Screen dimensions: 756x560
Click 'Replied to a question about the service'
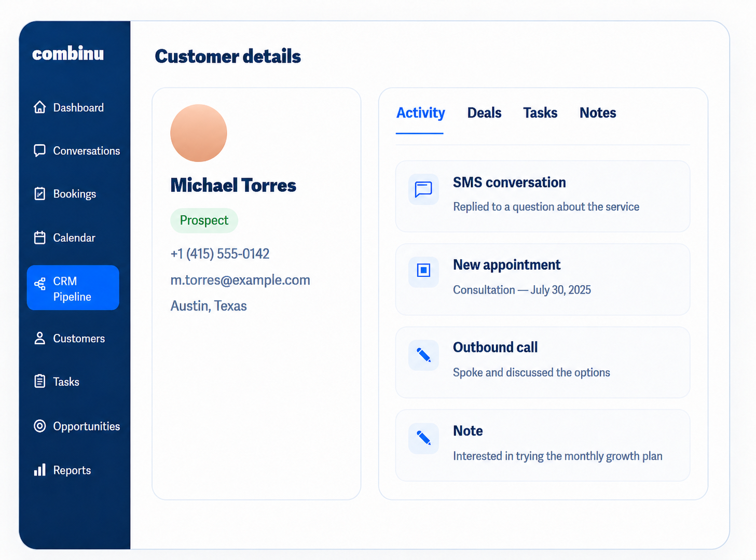coord(546,207)
